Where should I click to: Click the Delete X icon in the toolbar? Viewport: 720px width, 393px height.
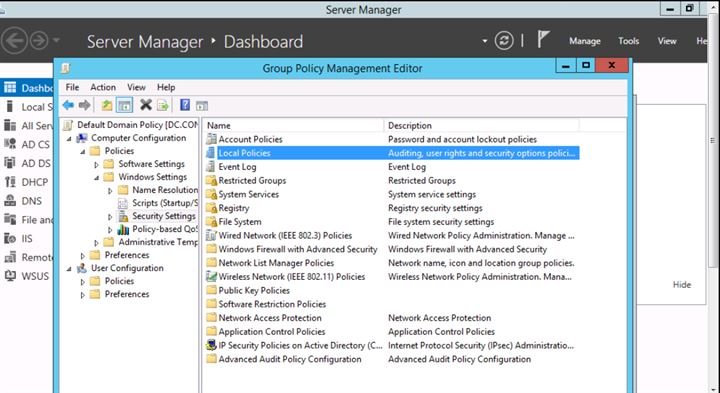click(x=146, y=105)
